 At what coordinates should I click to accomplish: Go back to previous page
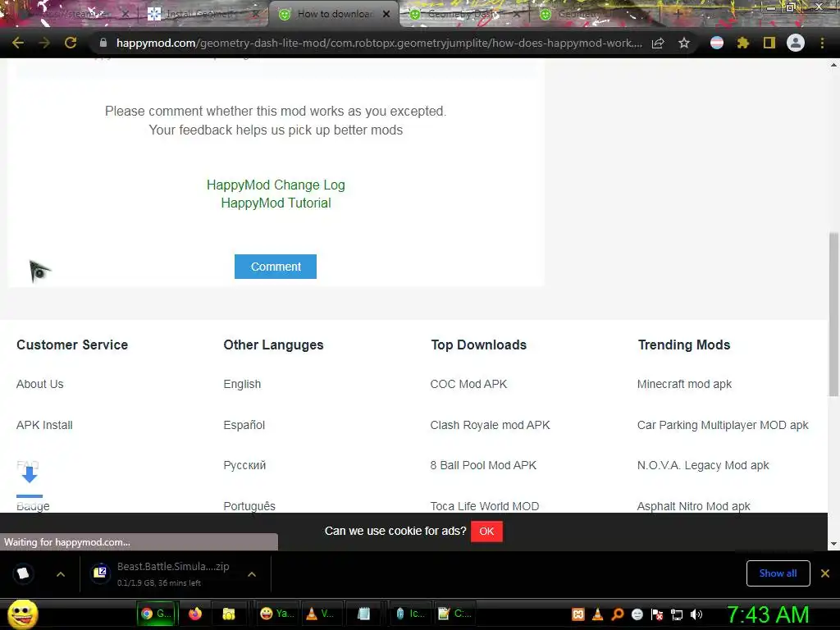point(18,43)
